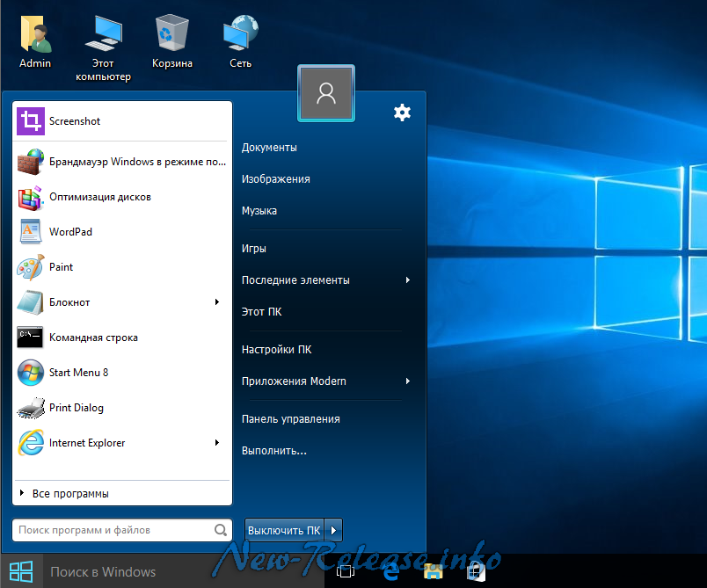Open Изображения from the right pane
The width and height of the screenshot is (707, 588).
(276, 179)
